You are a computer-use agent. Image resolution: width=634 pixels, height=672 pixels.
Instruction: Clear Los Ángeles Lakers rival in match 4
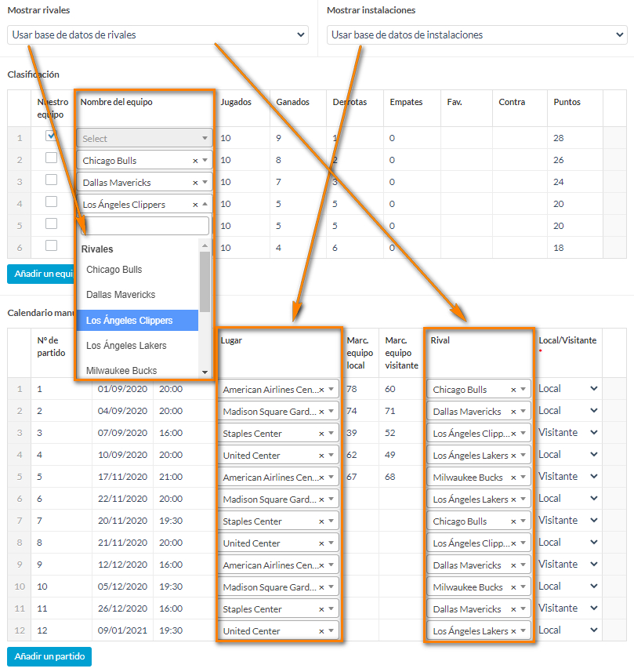(x=513, y=456)
